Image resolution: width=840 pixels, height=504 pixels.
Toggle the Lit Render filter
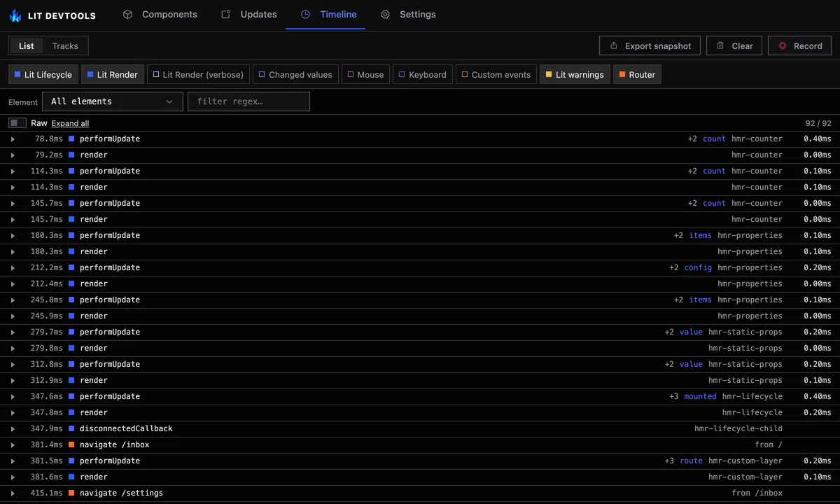(x=112, y=75)
